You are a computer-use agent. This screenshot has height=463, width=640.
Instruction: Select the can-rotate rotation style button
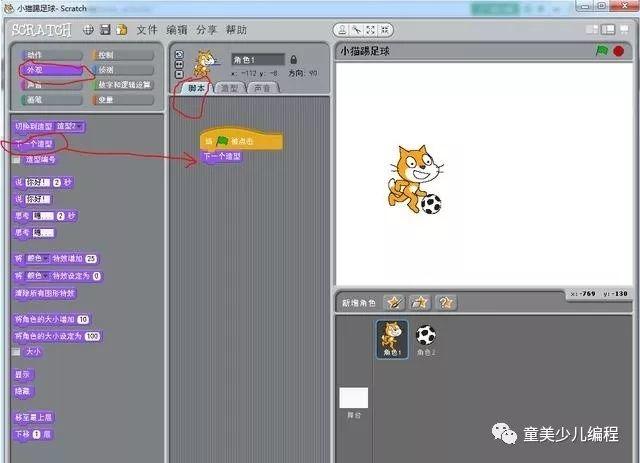[179, 55]
